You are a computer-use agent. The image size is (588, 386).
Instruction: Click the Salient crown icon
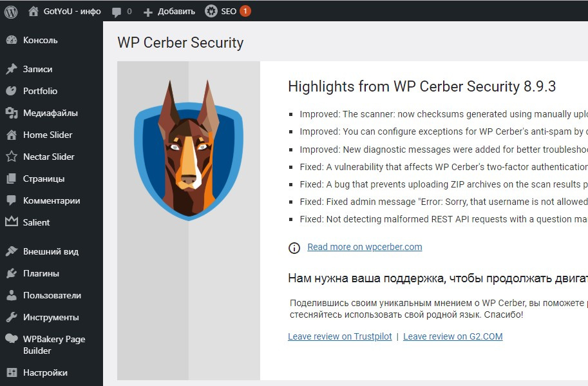point(12,222)
